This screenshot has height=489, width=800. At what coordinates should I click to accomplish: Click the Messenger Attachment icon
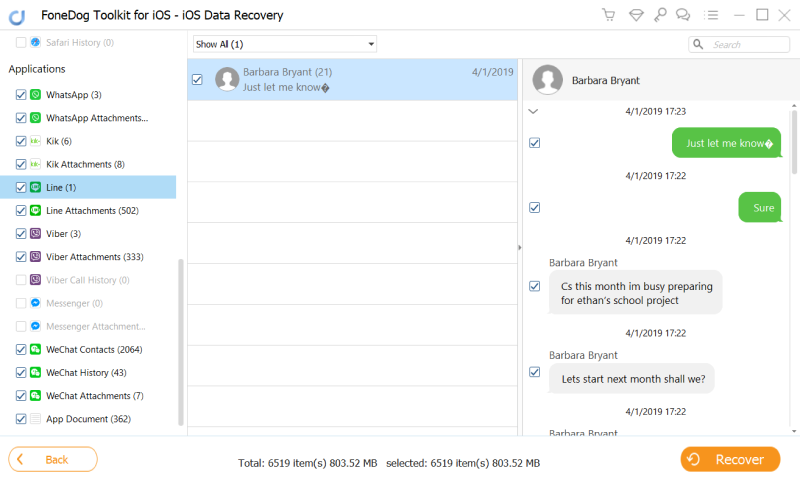point(35,326)
